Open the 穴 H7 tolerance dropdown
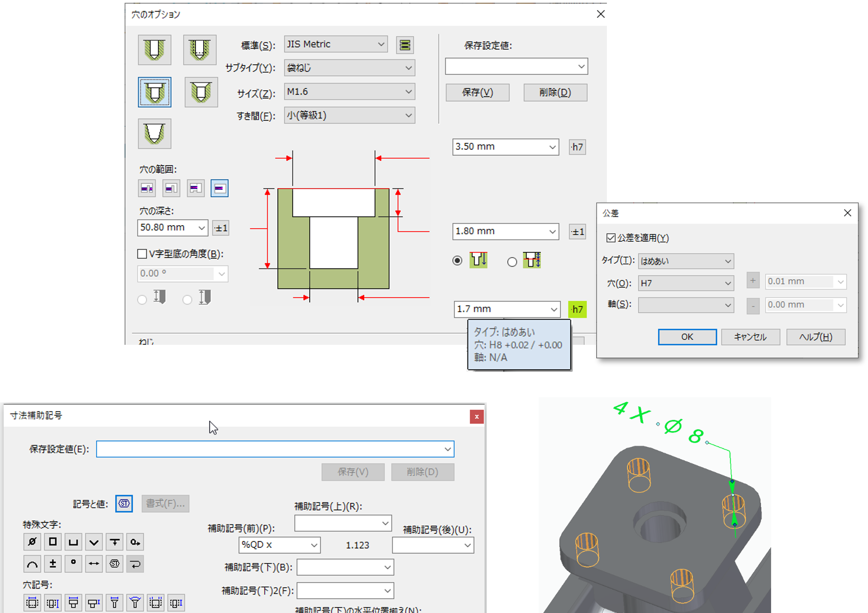Viewport: 868px width, 613px height. pos(686,283)
